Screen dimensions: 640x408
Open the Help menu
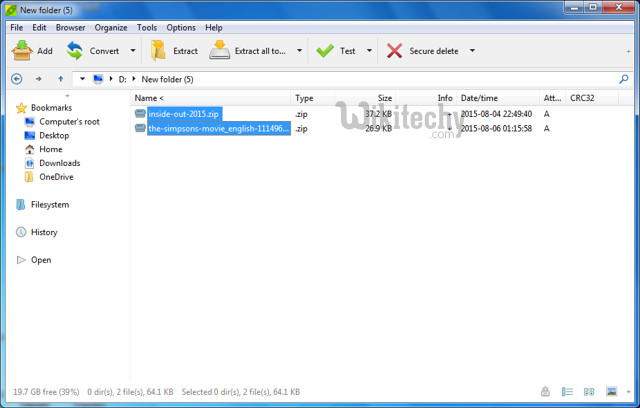(x=213, y=28)
